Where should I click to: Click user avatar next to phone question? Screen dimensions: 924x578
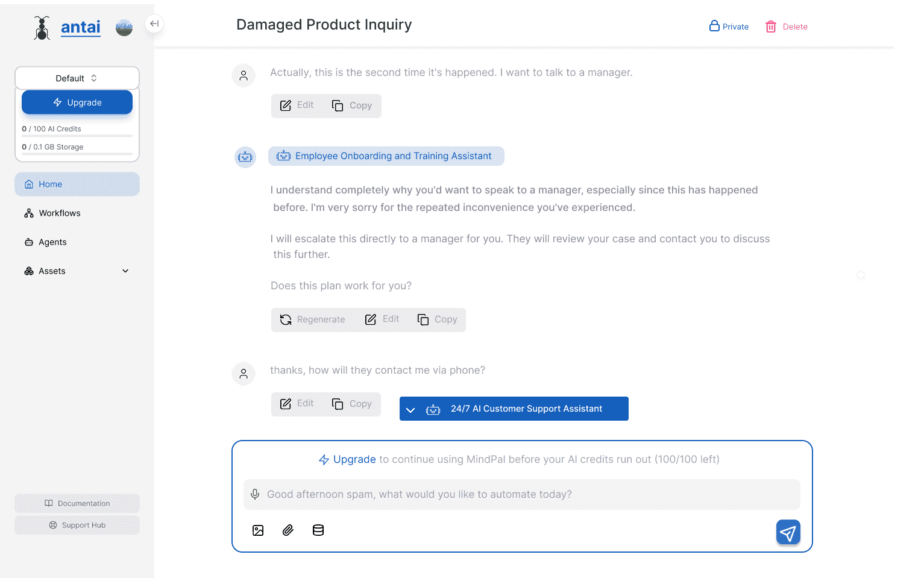click(244, 374)
